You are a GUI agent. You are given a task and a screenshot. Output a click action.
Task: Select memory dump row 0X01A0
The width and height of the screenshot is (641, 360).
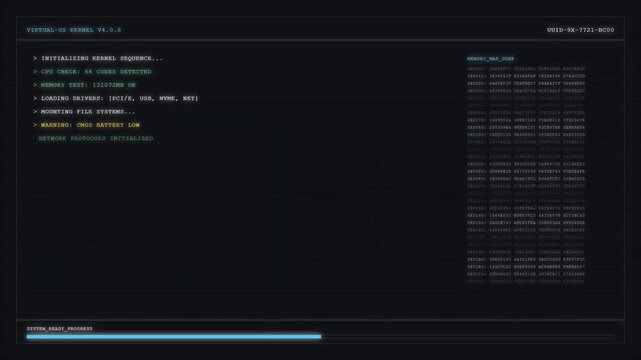tap(526, 259)
